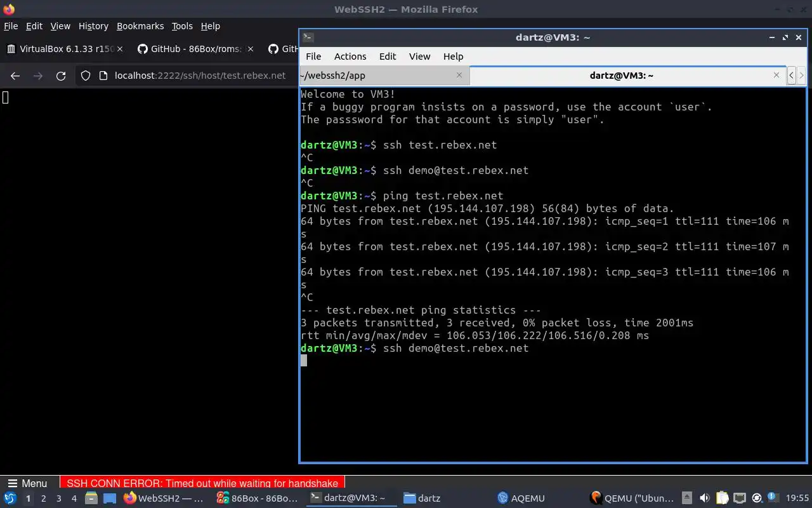Open Firefox File menu
The height and width of the screenshot is (508, 812).
coord(11,26)
